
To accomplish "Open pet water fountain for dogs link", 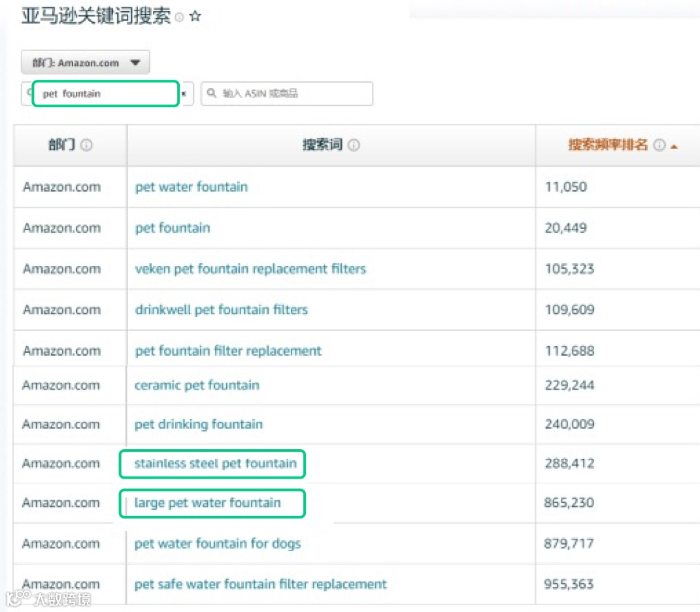I will click(x=218, y=543).
